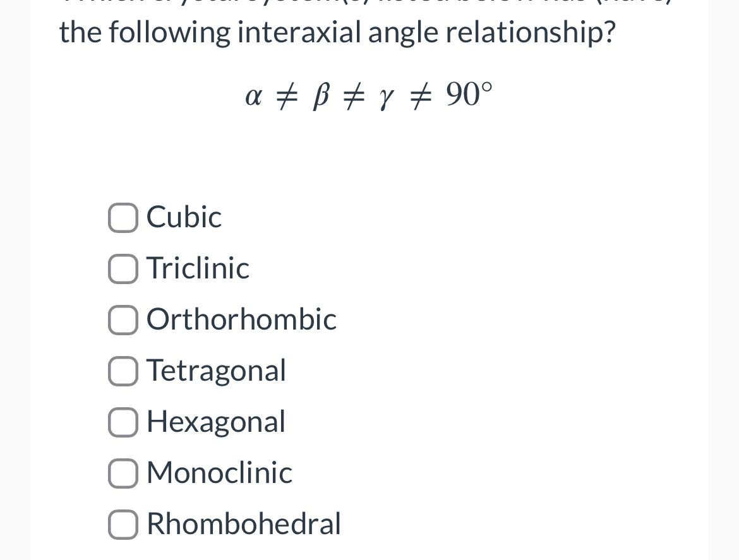The height and width of the screenshot is (560, 739).
Task: Click the Tetragonal label text
Action: point(217,371)
